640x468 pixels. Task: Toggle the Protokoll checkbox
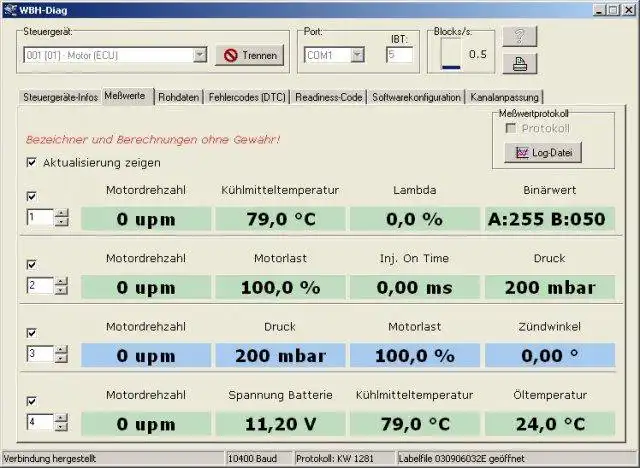[511, 128]
